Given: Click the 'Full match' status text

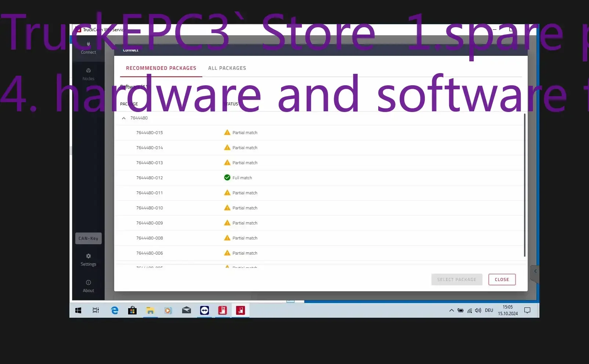Looking at the screenshot, I should (242, 178).
